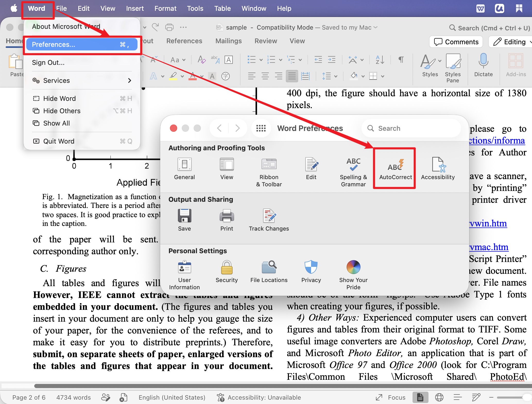Toggle character shading button
The image size is (532, 404).
212,76
